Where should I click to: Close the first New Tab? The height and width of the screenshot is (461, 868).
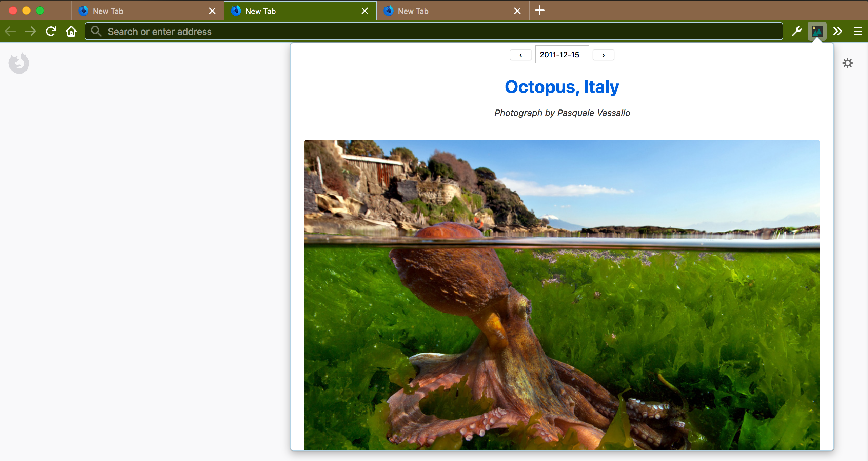pyautogui.click(x=212, y=11)
